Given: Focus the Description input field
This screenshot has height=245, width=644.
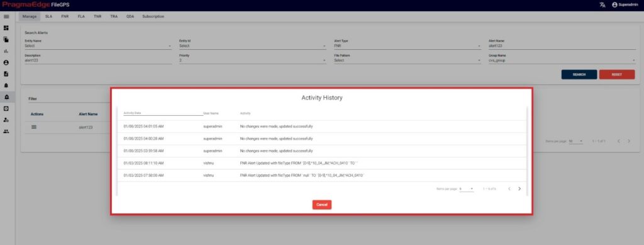Looking at the screenshot, I should tap(98, 60).
